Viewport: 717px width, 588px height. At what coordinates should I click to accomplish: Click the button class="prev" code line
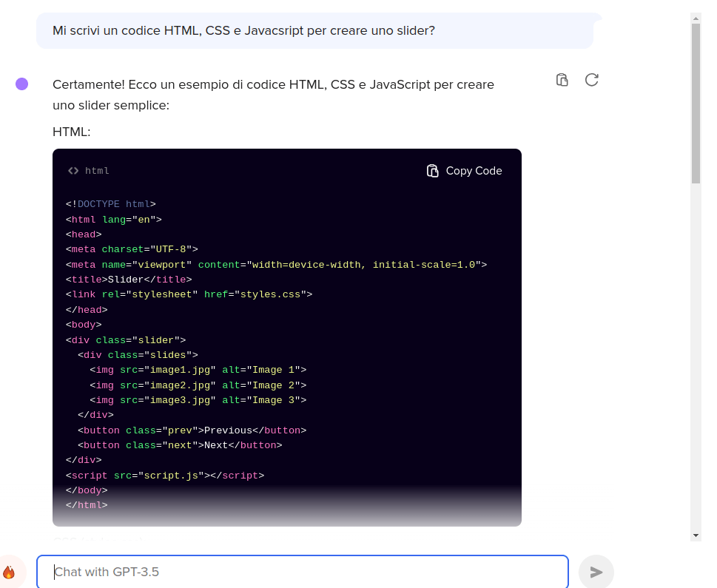click(192, 430)
